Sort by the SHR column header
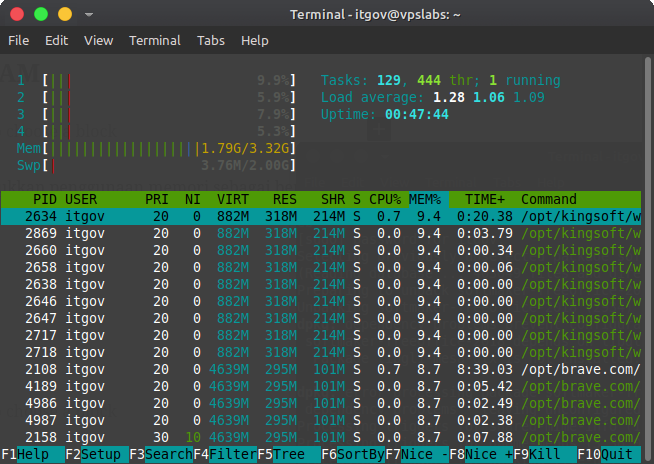The image size is (654, 464). [333, 199]
